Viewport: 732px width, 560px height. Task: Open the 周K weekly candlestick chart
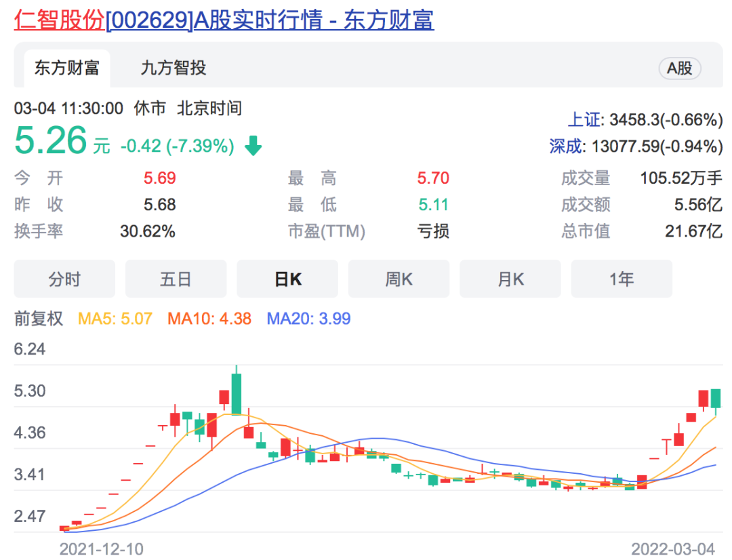(x=399, y=278)
